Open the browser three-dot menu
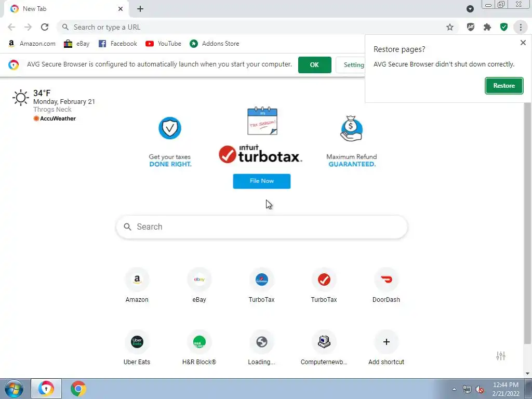Viewport: 532px width, 399px height. pyautogui.click(x=521, y=27)
